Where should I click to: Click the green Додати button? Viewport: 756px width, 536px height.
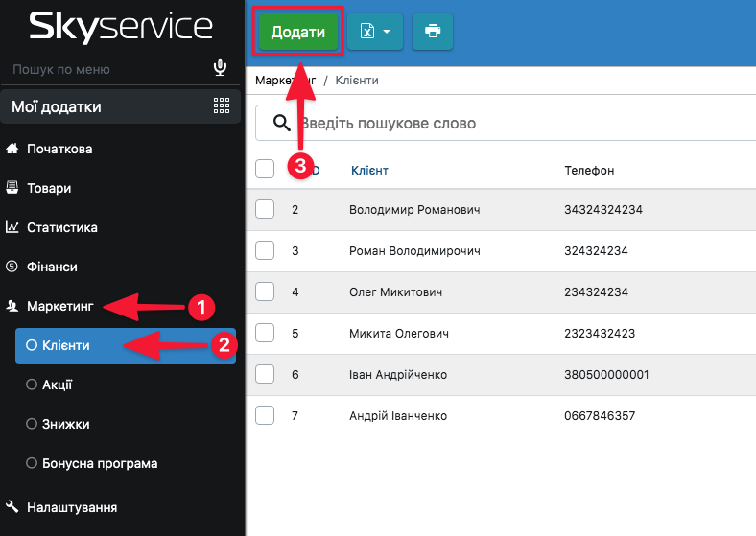pos(298,32)
